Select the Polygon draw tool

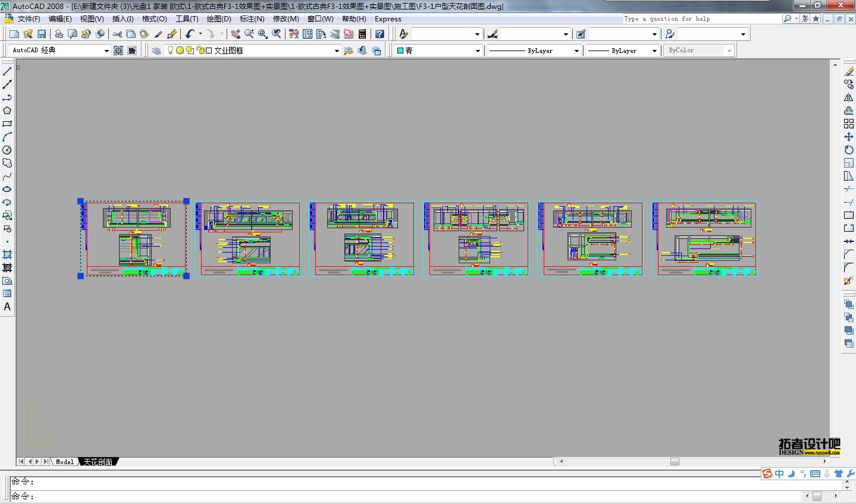[x=7, y=111]
